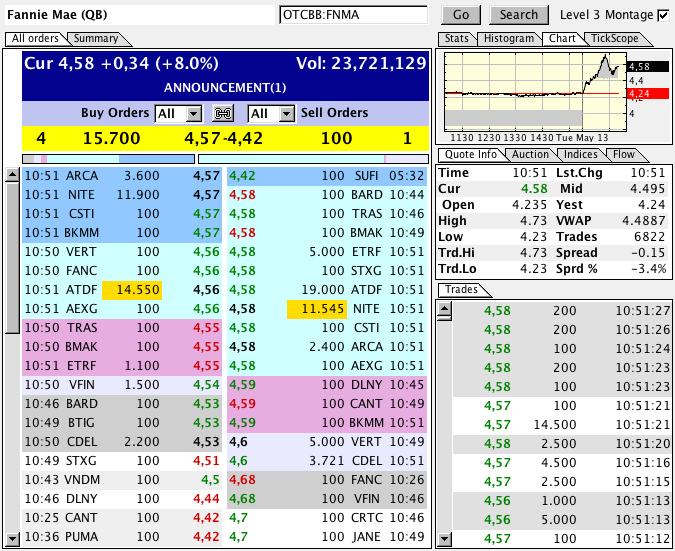
Task: Select the Trades tab
Action: coord(461,290)
